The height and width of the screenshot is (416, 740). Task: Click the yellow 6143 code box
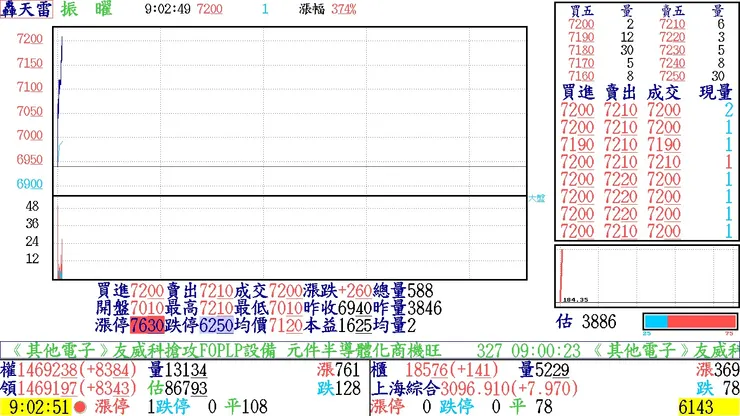(708, 407)
